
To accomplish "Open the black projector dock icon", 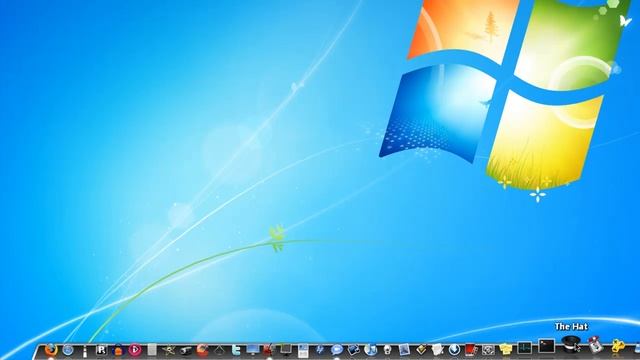I will pyautogui.click(x=186, y=350).
